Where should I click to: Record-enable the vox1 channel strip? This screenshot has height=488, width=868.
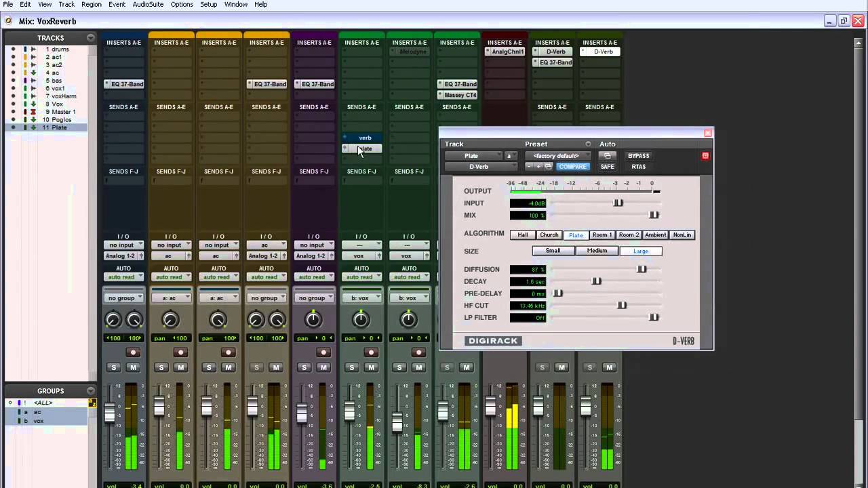[x=371, y=352]
